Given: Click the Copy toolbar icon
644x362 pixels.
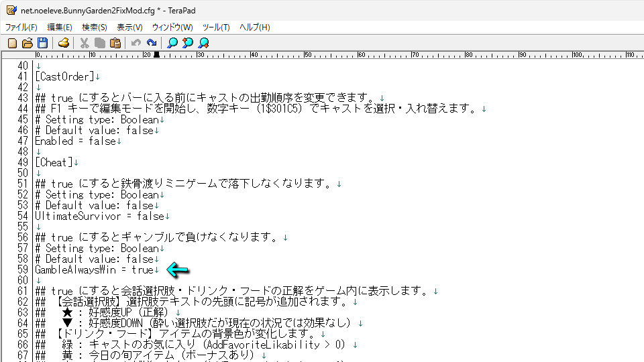Looking at the screenshot, I should click(100, 43).
